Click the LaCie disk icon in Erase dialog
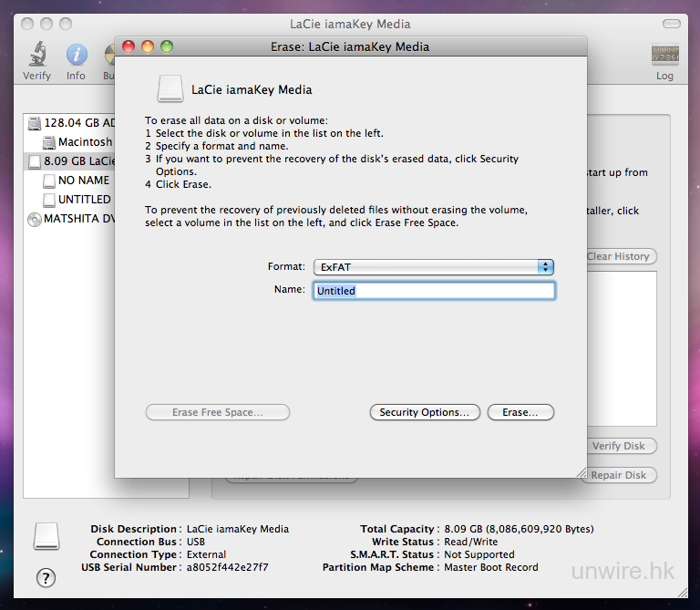Image resolution: width=700 pixels, height=610 pixels. (x=170, y=88)
